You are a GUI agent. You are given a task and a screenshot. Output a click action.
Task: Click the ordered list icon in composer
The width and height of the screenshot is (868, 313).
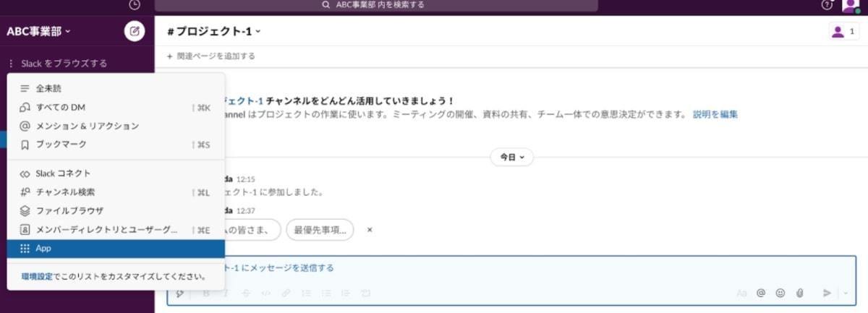click(306, 293)
